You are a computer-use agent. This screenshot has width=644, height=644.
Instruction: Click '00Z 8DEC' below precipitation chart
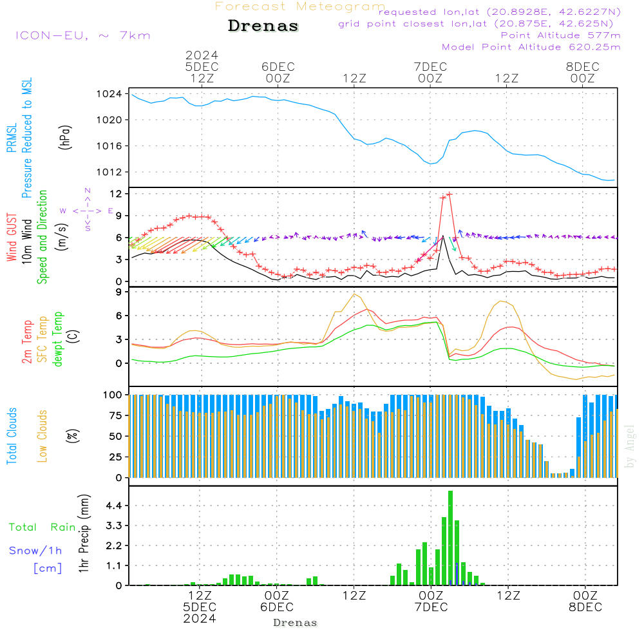click(x=585, y=601)
